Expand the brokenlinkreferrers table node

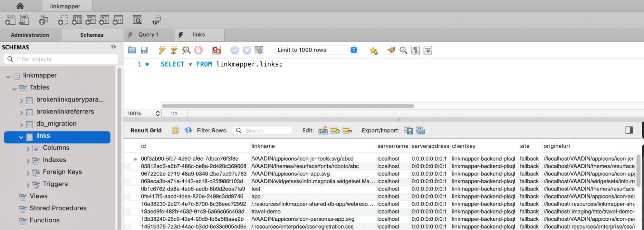coord(22,113)
